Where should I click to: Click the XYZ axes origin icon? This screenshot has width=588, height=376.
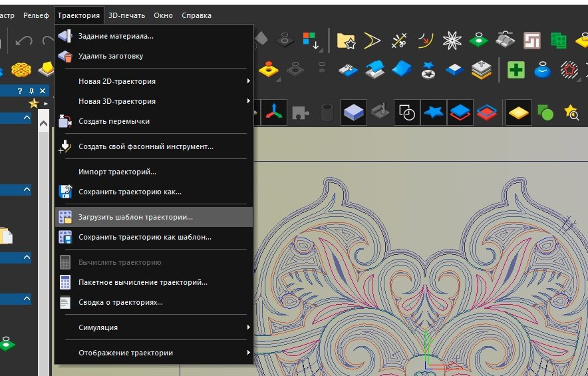[275, 113]
